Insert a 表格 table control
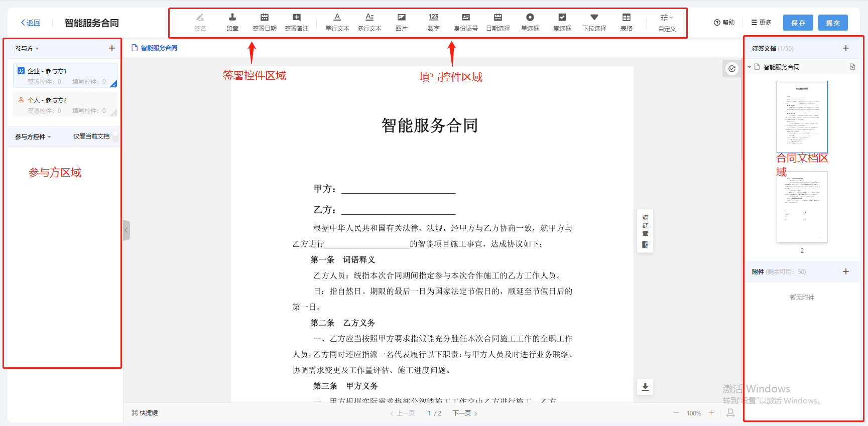Image resolution: width=868 pixels, height=426 pixels. point(626,23)
